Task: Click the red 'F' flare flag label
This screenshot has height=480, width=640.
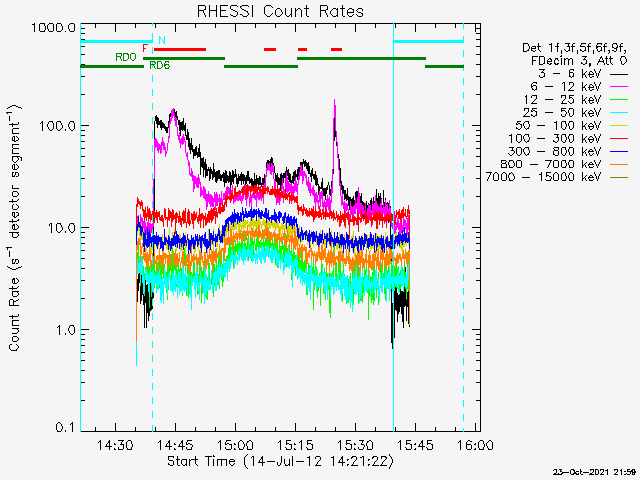Action: coord(145,49)
